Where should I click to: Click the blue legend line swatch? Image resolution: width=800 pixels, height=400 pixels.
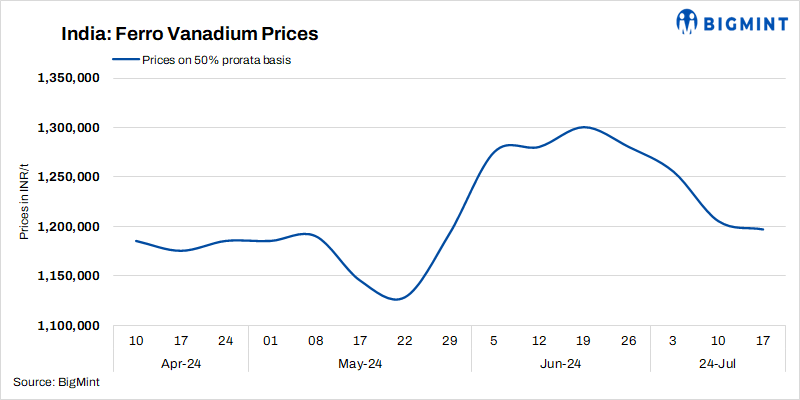[x=125, y=60]
